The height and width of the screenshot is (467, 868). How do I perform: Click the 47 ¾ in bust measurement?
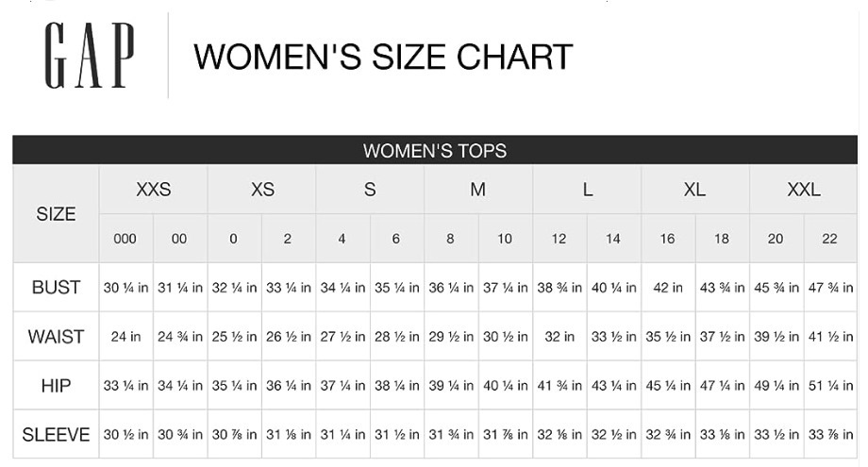pos(829,288)
